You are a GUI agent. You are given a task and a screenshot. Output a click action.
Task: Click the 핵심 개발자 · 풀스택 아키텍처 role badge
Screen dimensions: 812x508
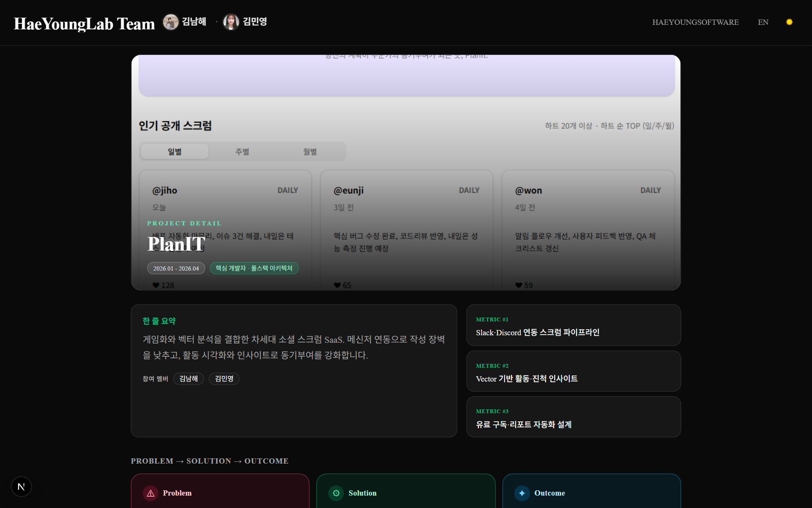point(254,268)
